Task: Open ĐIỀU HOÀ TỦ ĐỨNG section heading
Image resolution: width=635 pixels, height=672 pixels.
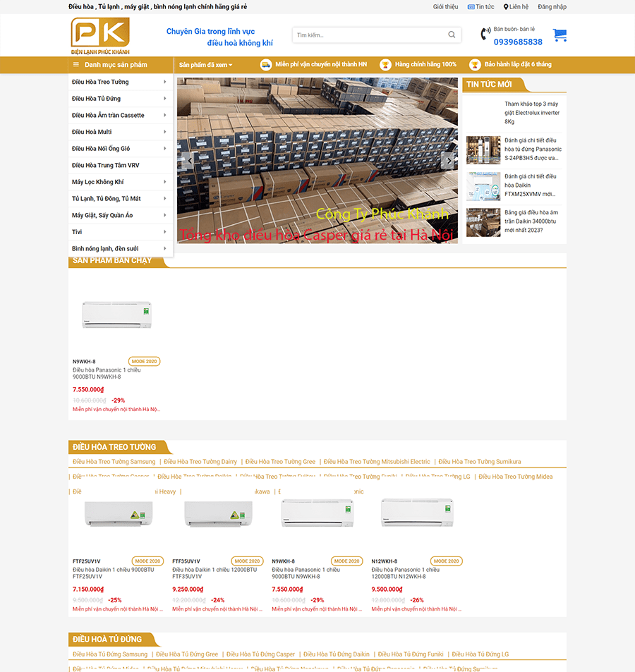Action: point(107,639)
